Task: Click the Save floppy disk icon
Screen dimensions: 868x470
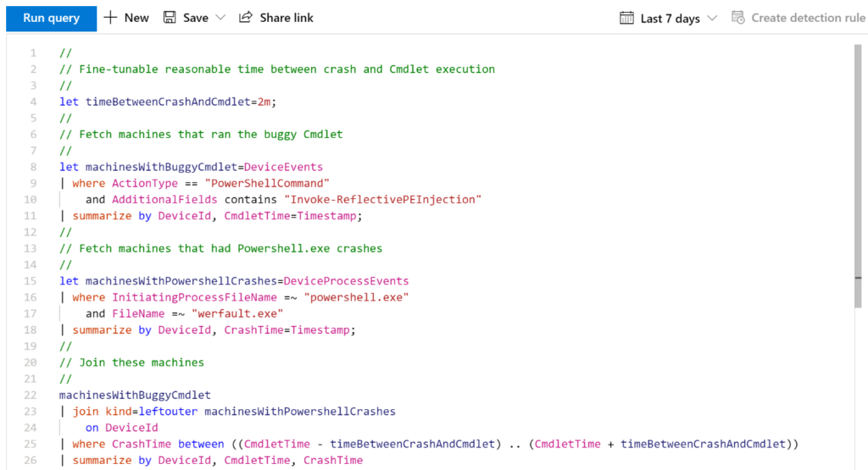Action: [170, 18]
